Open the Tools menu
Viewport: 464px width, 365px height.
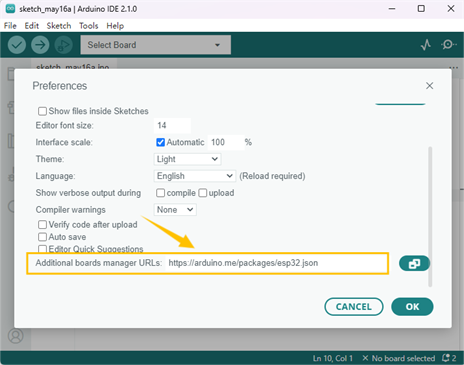89,26
